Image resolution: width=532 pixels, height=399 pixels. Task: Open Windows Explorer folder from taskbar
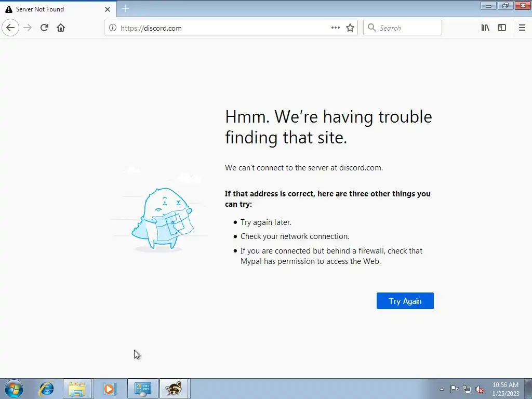click(77, 389)
